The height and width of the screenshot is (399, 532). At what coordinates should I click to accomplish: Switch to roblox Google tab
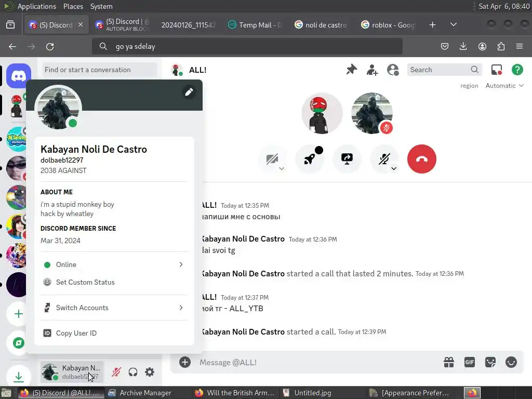coord(388,25)
